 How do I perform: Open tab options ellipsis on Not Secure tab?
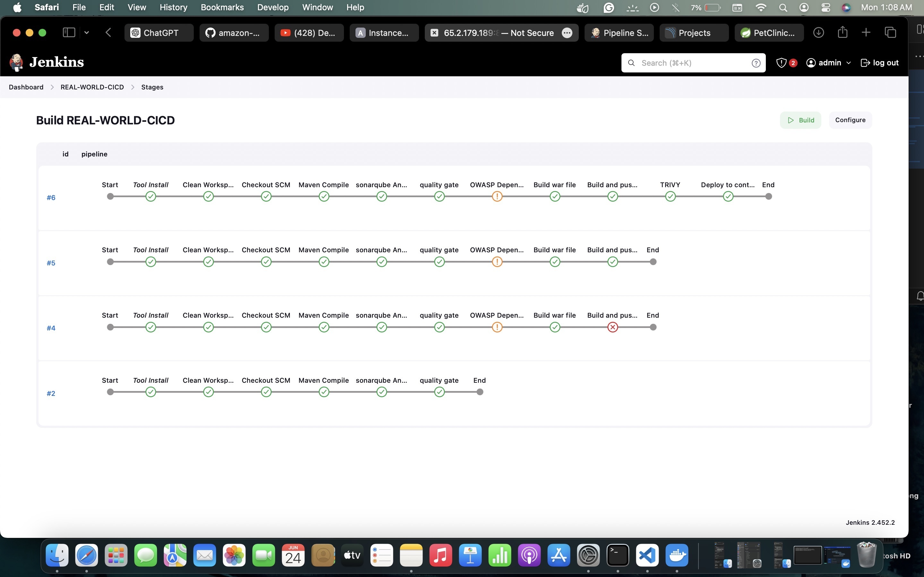(x=567, y=33)
